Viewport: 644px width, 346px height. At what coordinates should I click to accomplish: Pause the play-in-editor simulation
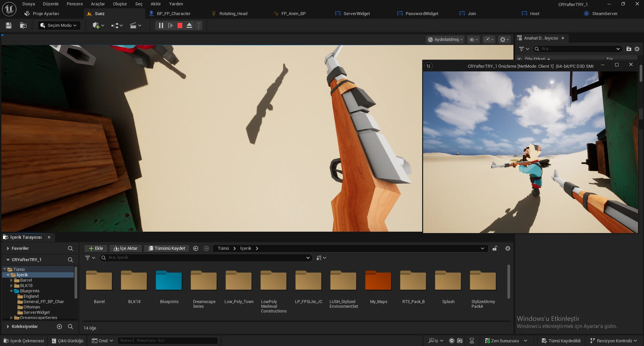[x=161, y=25]
